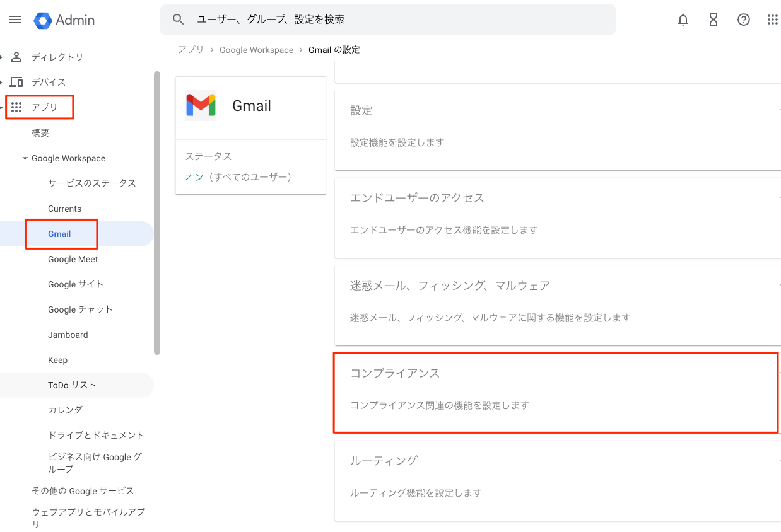Expand the デバイス section arrow
This screenshot has height=532, width=781.
[1, 82]
